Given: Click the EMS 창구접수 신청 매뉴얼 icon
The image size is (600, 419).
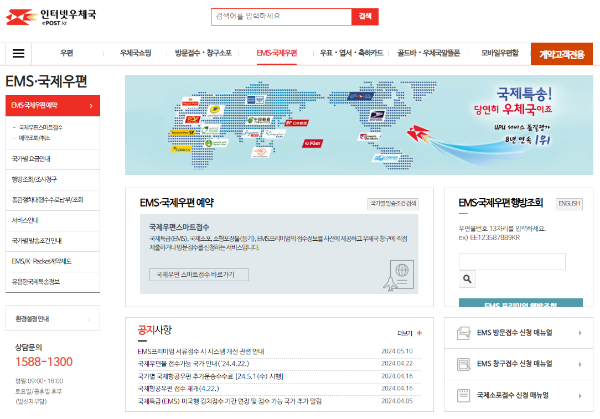Looking at the screenshot, I should 463,364.
